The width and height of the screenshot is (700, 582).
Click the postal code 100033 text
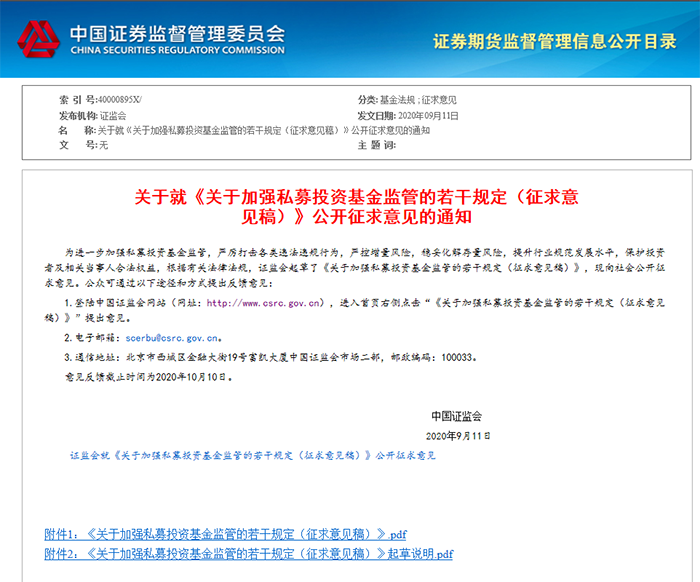click(x=457, y=358)
